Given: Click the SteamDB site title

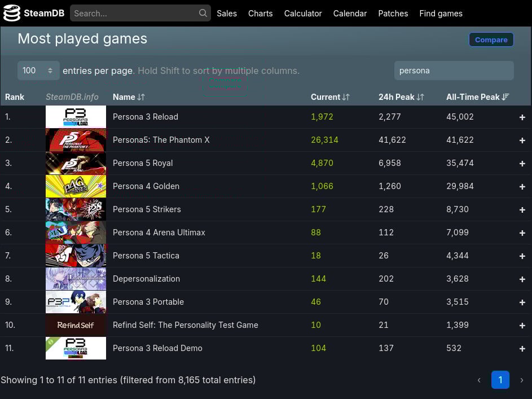Looking at the screenshot, I should click(x=44, y=13).
